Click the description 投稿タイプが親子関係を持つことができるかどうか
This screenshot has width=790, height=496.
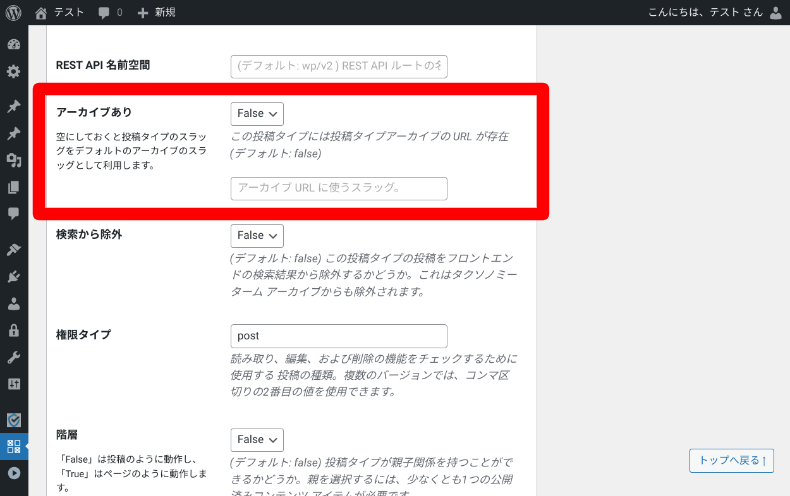coord(371,476)
